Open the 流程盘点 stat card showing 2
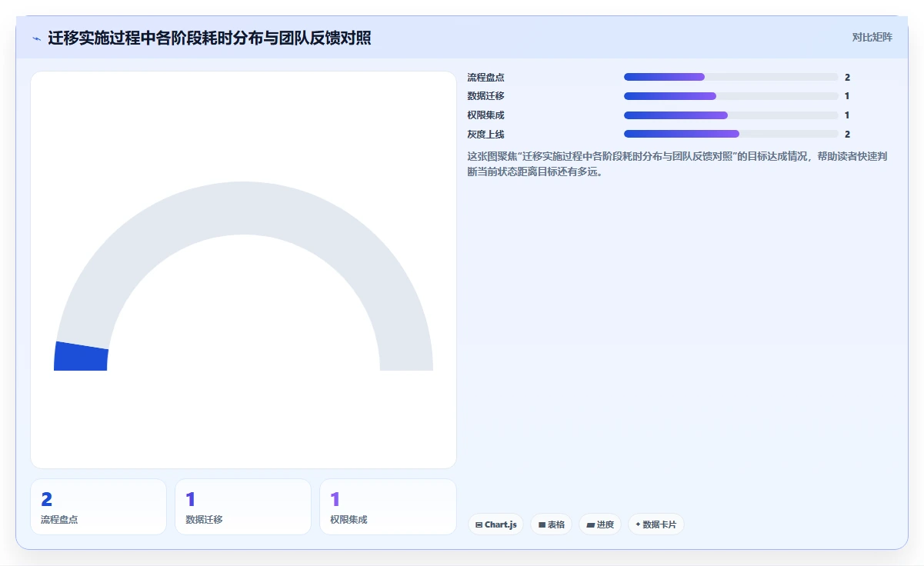This screenshot has height=566, width=924. pos(98,507)
